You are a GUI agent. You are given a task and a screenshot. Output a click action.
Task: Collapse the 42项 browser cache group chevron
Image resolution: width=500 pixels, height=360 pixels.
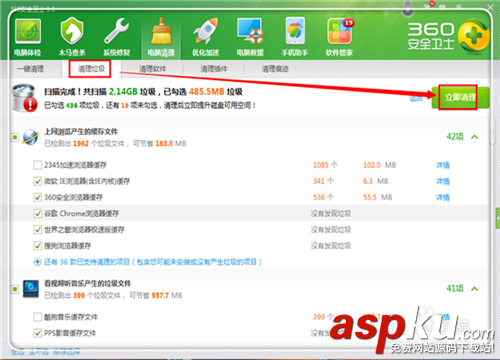pos(475,137)
